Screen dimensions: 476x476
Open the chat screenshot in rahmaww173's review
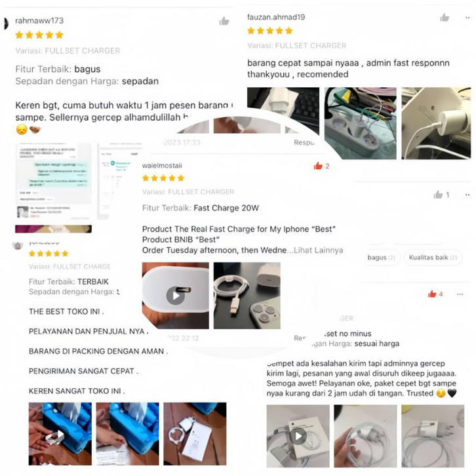point(53,181)
